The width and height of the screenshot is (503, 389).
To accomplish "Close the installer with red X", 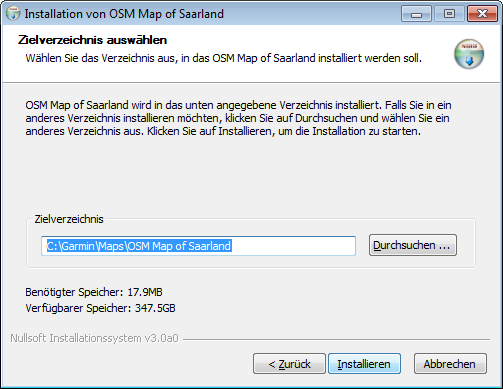I will point(482,14).
